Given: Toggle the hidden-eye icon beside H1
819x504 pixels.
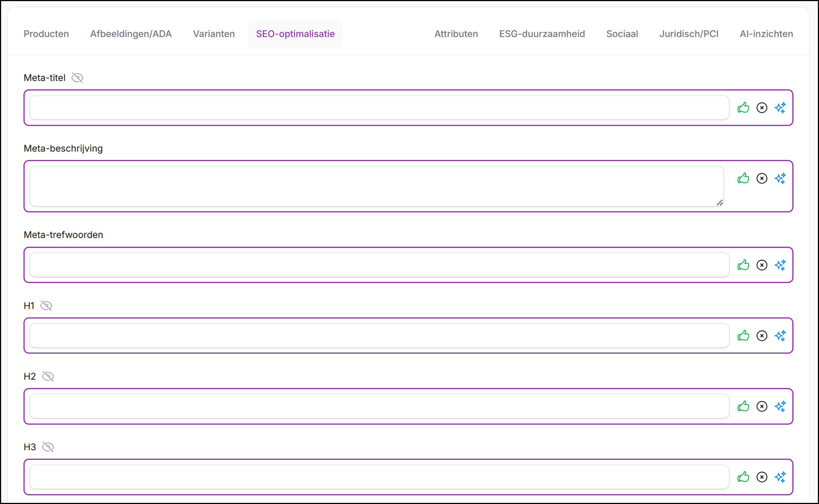Looking at the screenshot, I should click(46, 306).
